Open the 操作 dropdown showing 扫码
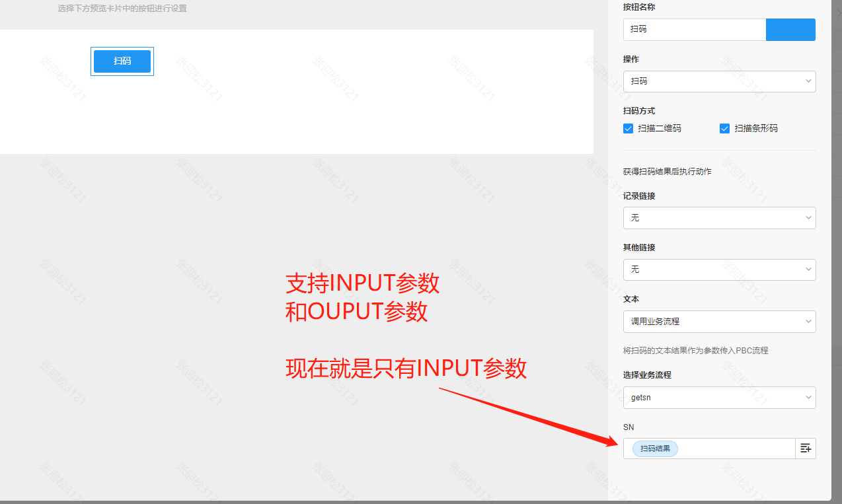842x504 pixels. click(x=719, y=81)
